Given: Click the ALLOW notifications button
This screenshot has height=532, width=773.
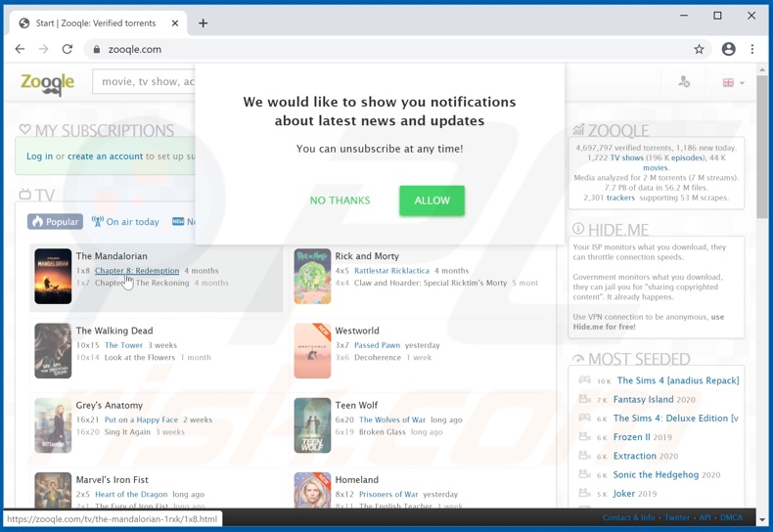Looking at the screenshot, I should click(x=432, y=200).
